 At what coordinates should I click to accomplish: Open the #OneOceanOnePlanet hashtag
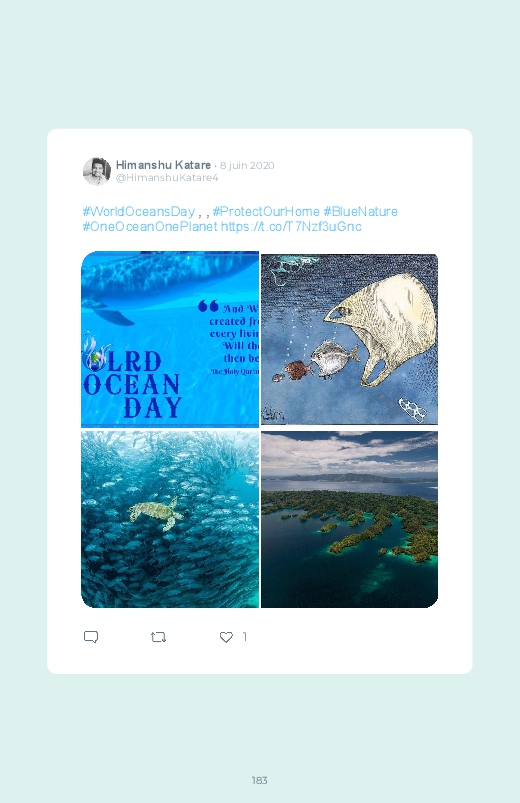(x=150, y=226)
